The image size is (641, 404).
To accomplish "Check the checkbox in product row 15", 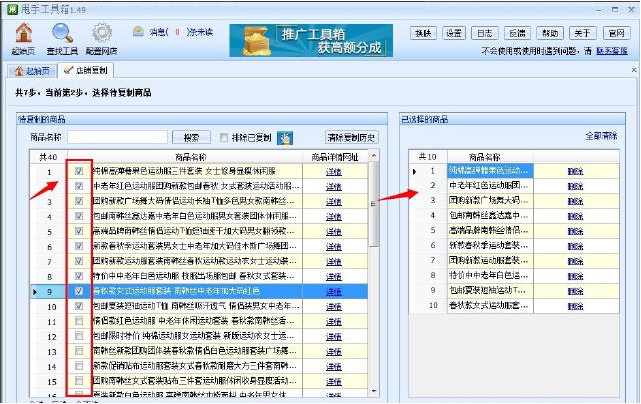I will pyautogui.click(x=79, y=381).
